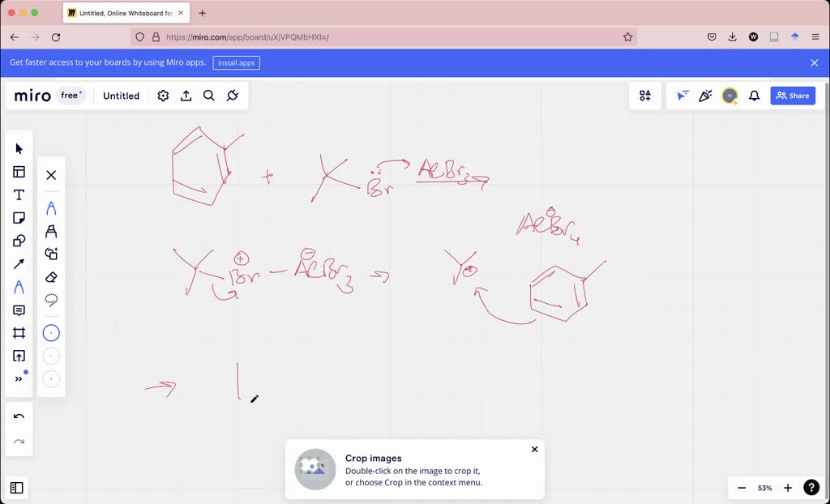
Task: Select the lasso selection tool
Action: [51, 299]
